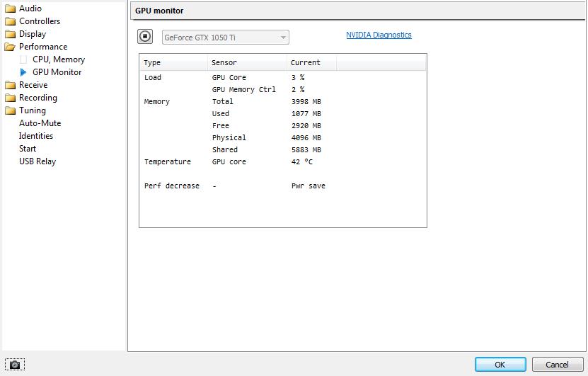588x376 pixels.
Task: Click the stop monitoring button icon
Action: 144,37
